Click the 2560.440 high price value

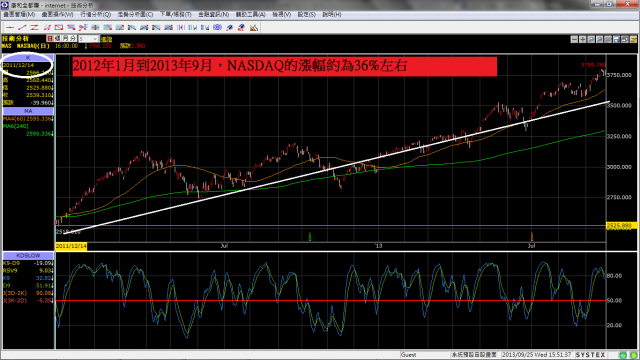(x=40, y=80)
